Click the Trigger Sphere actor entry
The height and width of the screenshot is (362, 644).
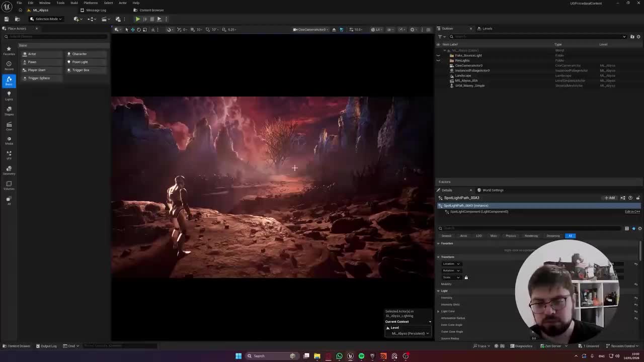click(41, 78)
